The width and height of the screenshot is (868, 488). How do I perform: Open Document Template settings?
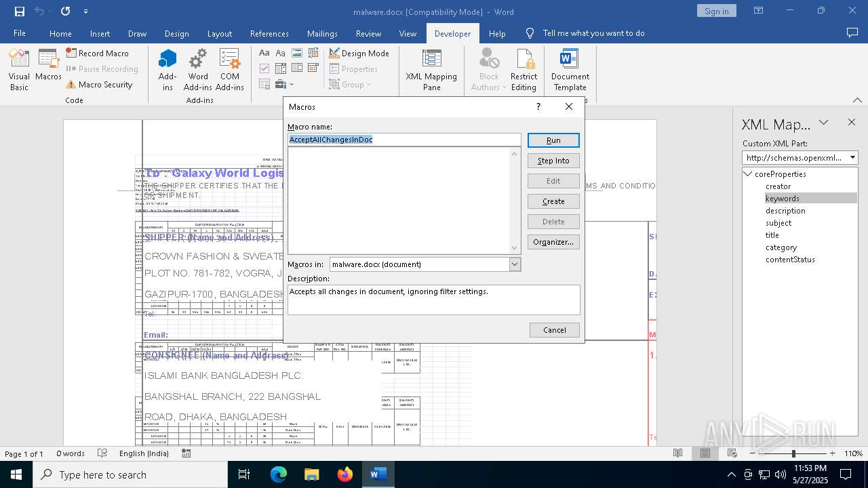pos(570,70)
